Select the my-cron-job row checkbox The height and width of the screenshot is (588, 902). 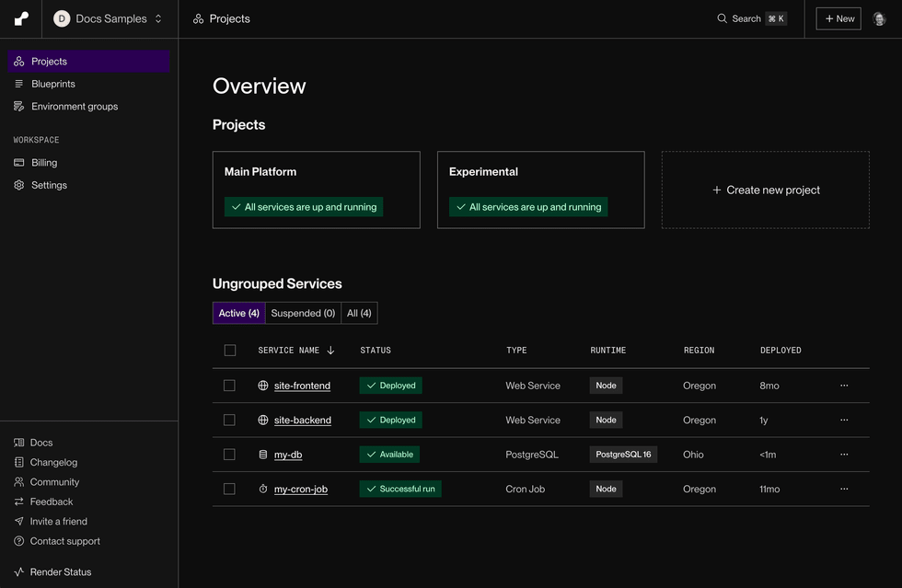click(x=230, y=489)
